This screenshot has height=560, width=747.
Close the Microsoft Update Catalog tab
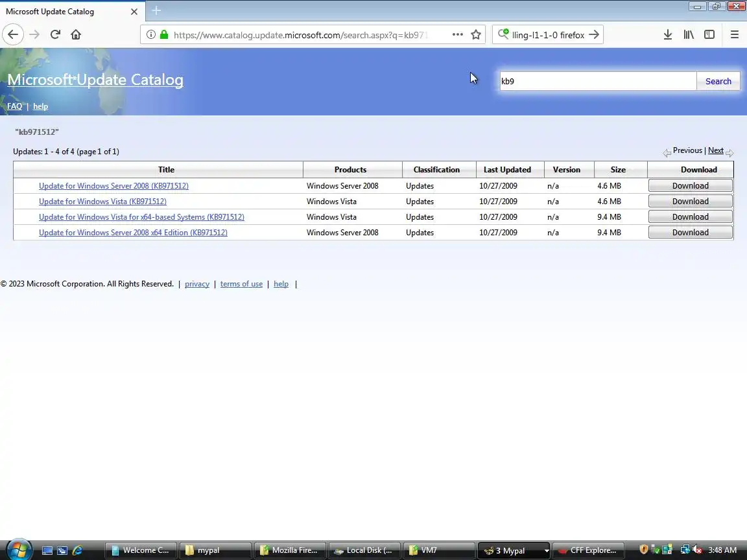click(134, 12)
